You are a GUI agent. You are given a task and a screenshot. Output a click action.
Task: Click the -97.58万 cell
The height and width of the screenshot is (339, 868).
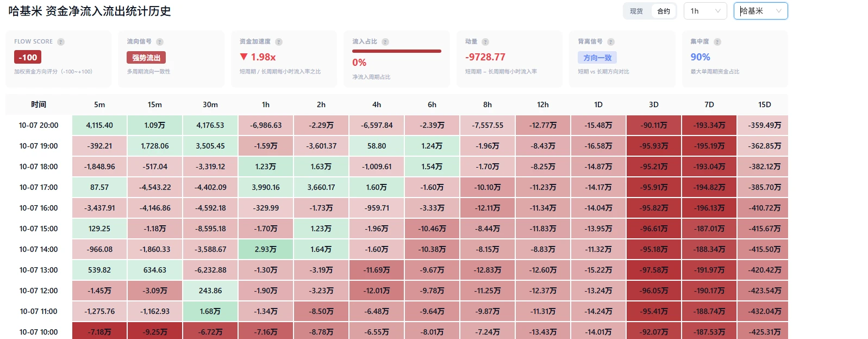point(654,270)
